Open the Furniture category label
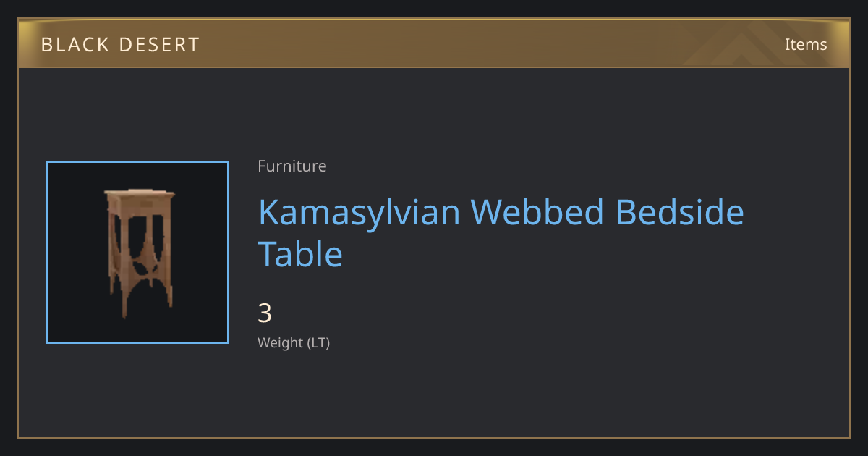868x456 pixels. click(x=292, y=166)
